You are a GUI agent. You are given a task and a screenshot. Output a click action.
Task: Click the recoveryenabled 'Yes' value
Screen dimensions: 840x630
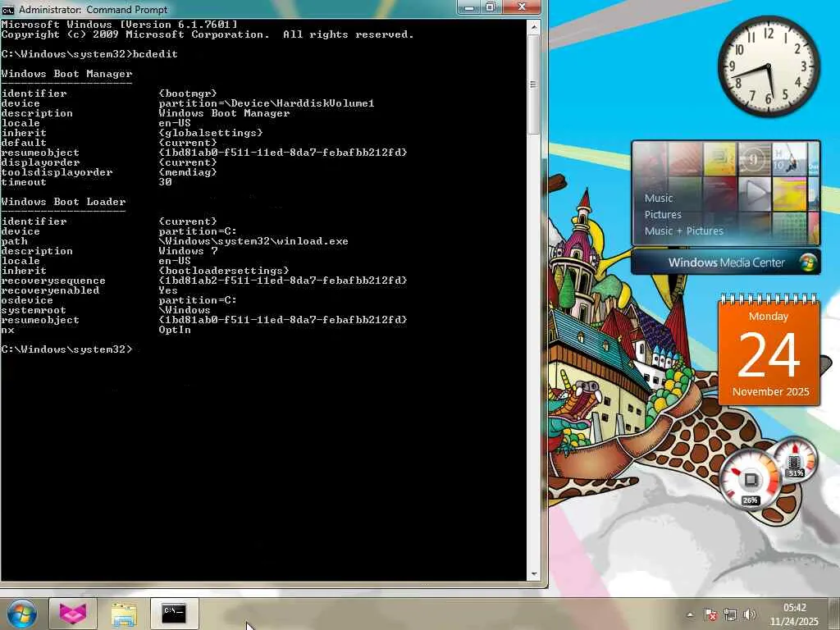pyautogui.click(x=168, y=290)
